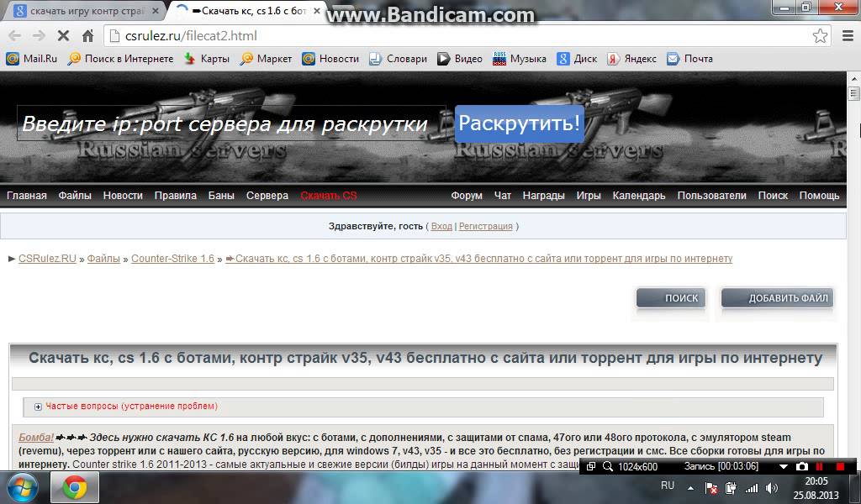Open the Chrome hamburger menu
This screenshot has height=504, width=861.
848,36
